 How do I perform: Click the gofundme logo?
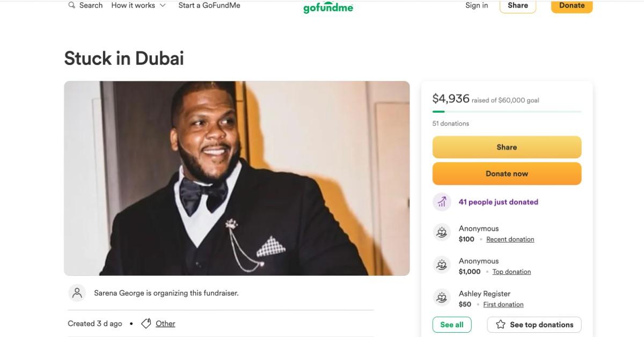pos(327,8)
